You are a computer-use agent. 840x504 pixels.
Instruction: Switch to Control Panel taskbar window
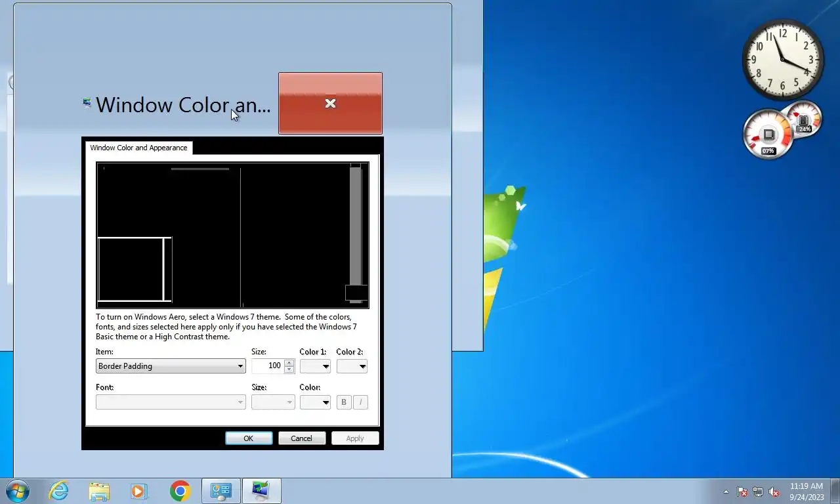(220, 491)
